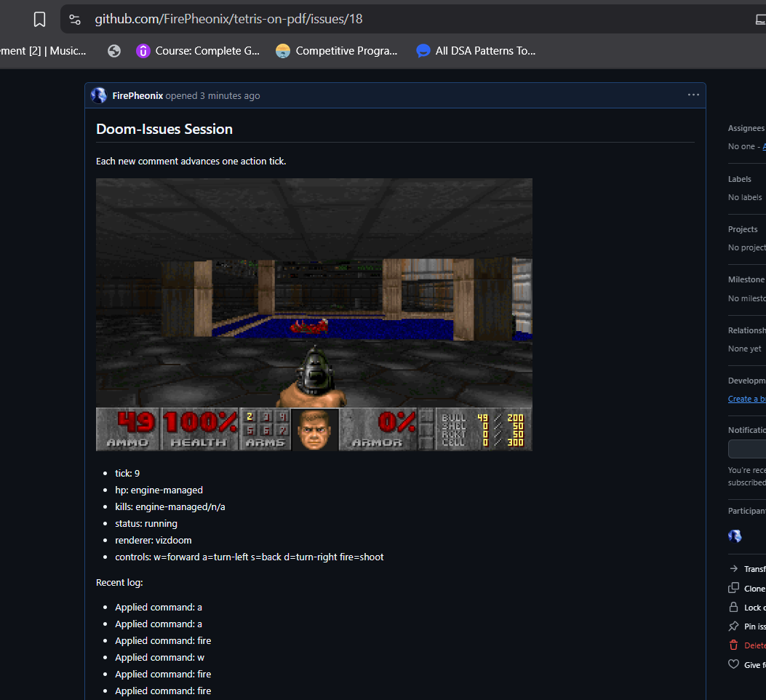Click the notifications subscribe button in the sidebar

pos(747,449)
